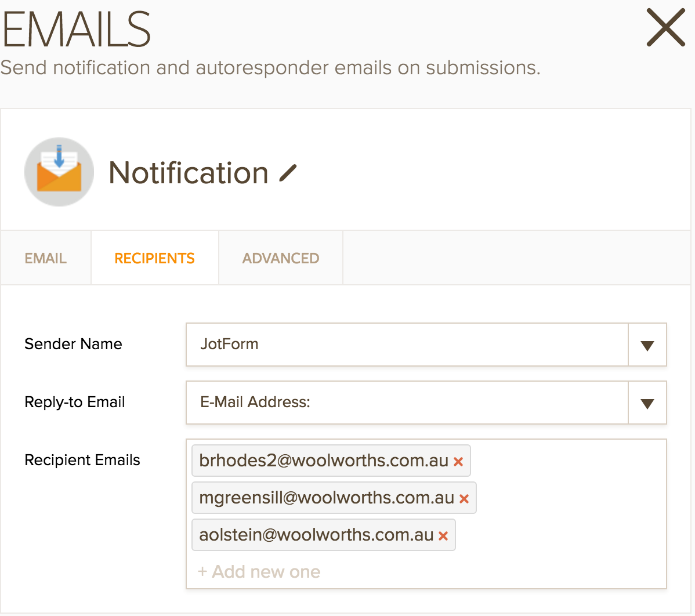This screenshot has width=695, height=616.
Task: Open the Advanced tab
Action: [281, 258]
